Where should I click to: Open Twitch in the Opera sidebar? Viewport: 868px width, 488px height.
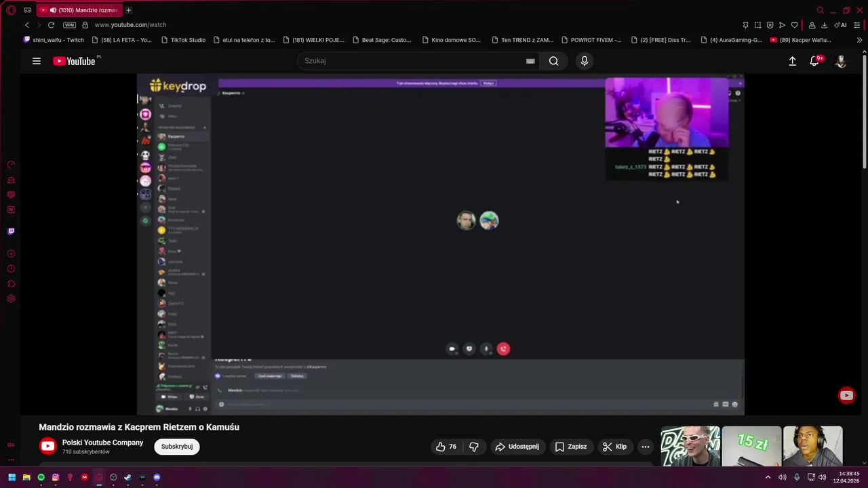(x=11, y=231)
